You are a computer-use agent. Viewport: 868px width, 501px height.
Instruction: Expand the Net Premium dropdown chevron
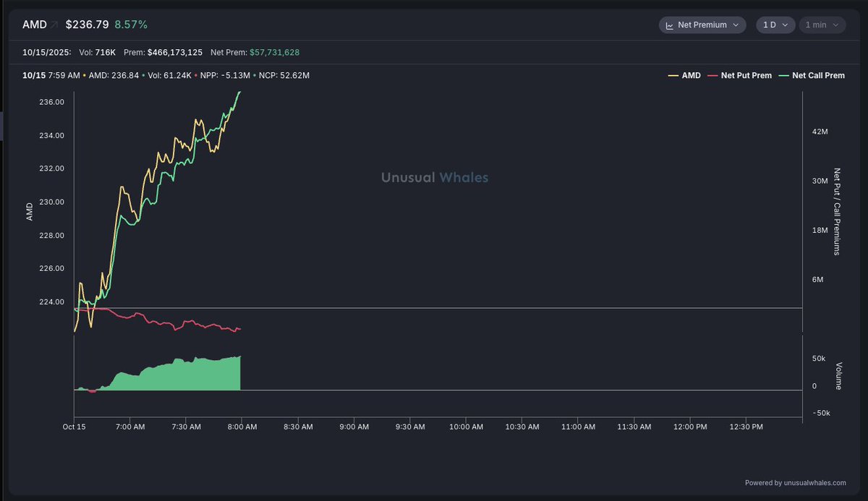tap(736, 25)
